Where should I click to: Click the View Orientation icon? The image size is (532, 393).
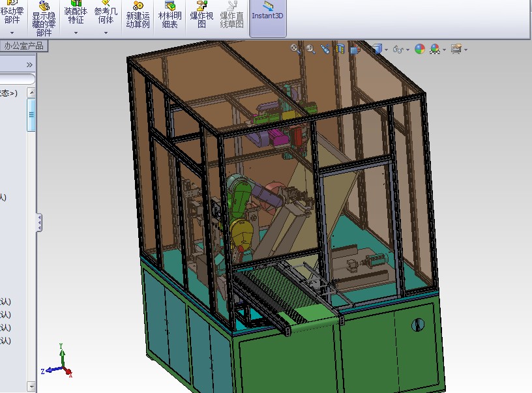click(x=355, y=49)
